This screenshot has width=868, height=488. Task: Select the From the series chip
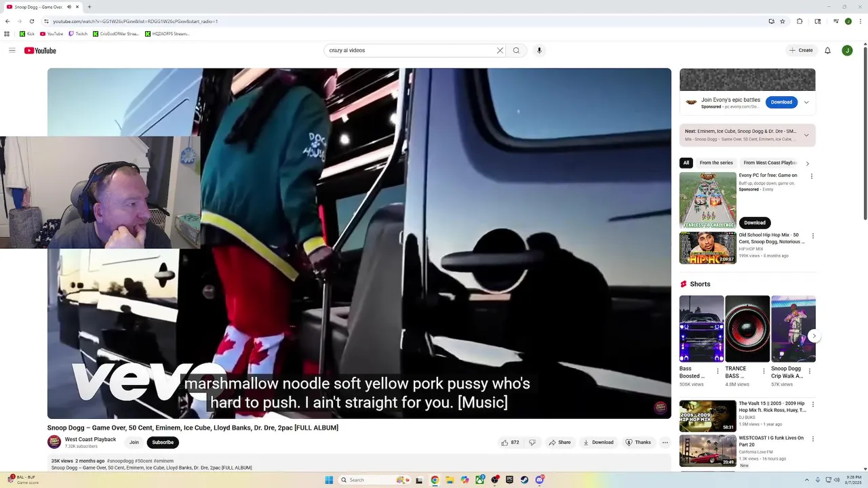click(716, 163)
